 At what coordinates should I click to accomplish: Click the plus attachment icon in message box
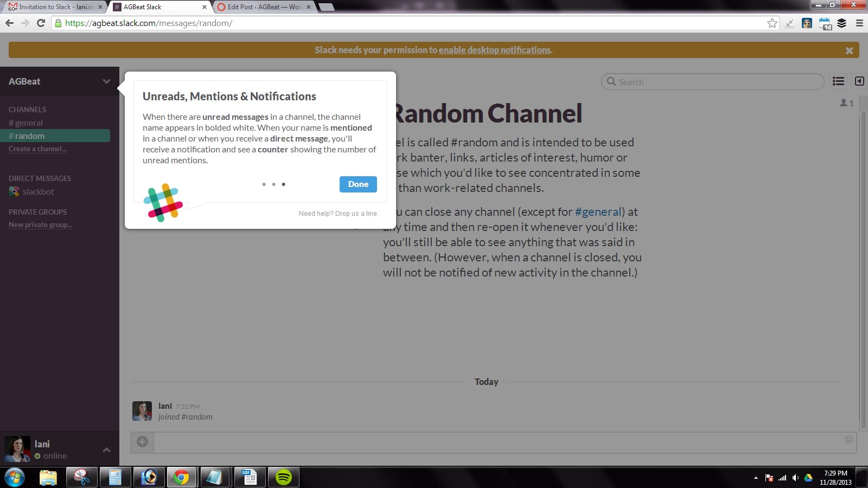pyautogui.click(x=142, y=442)
